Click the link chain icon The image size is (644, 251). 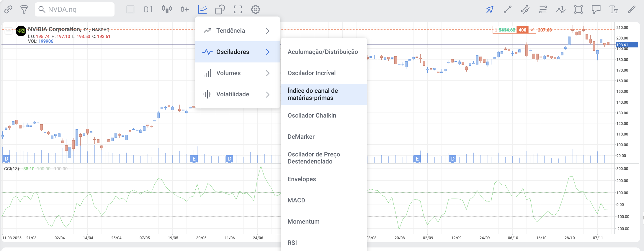(8, 9)
